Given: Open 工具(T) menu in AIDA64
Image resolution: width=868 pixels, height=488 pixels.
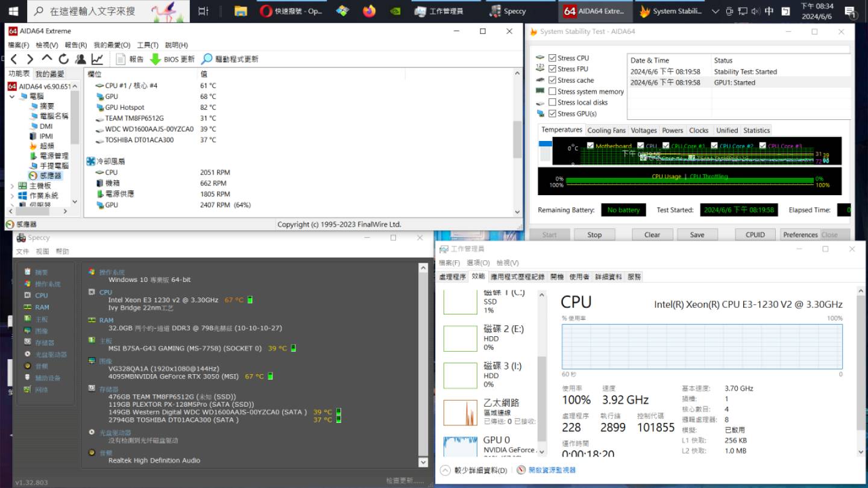Looking at the screenshot, I should (x=148, y=45).
